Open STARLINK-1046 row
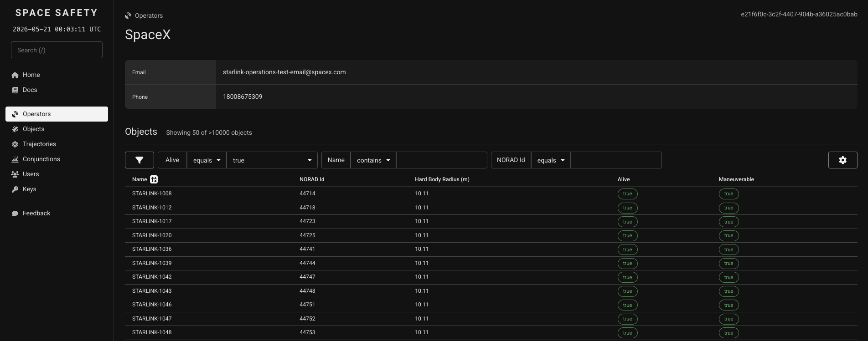The height and width of the screenshot is (341, 868). [491, 305]
